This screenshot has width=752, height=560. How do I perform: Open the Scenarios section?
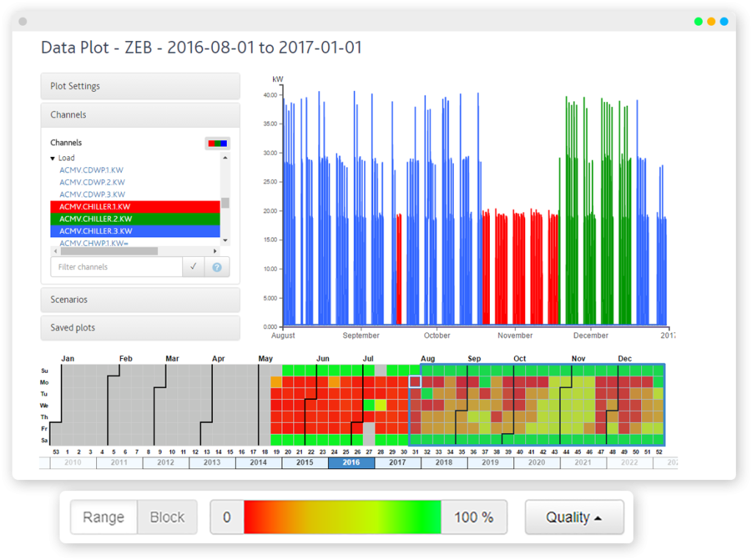140,299
